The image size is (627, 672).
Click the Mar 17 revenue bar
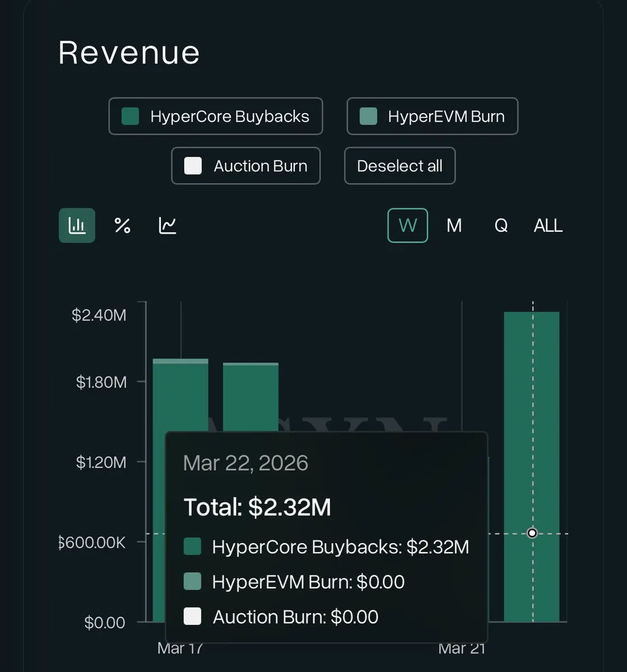pos(180,398)
